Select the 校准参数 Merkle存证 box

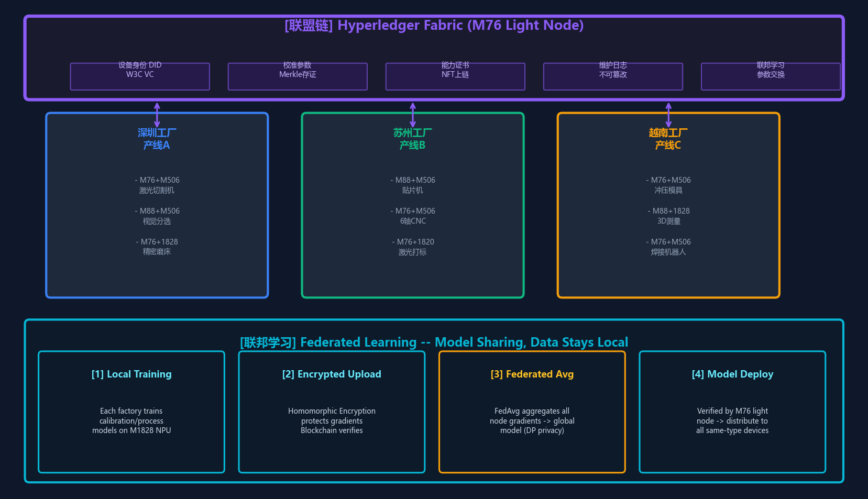click(x=298, y=76)
